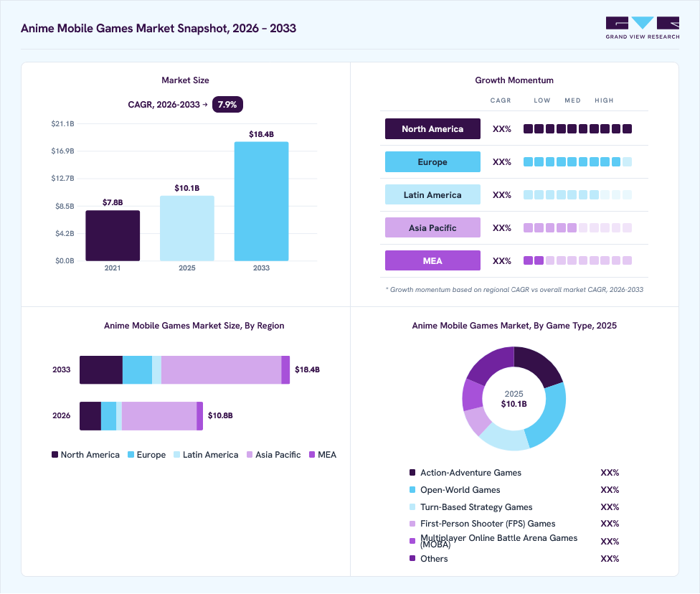Click the 2025 market size bar
Image resolution: width=700 pixels, height=594 pixels.
187,228
